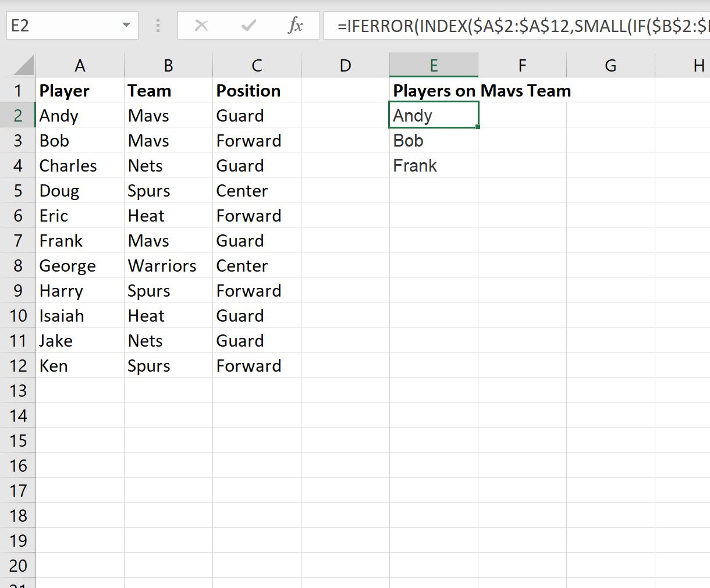Click the fill handle on cell E2
710x588 pixels.
477,127
